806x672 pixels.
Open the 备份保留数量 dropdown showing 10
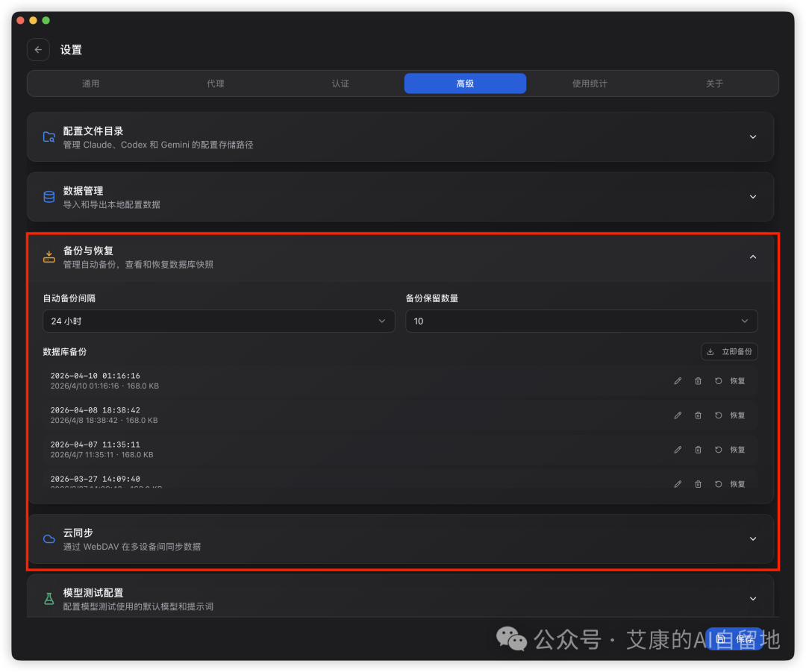pyautogui.click(x=582, y=321)
